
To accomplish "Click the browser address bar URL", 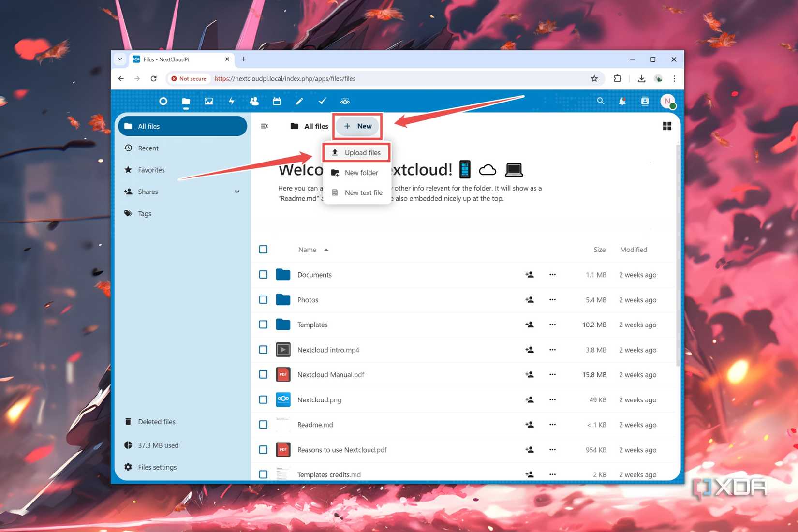I will pyautogui.click(x=285, y=79).
